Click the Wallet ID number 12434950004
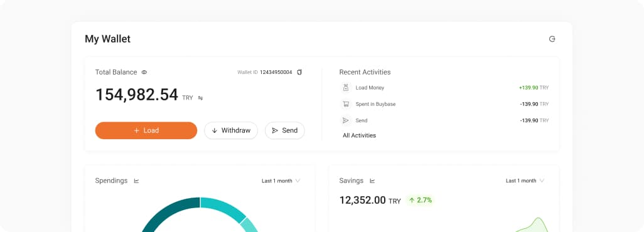Screen dimensions: 644x232 coord(276,72)
